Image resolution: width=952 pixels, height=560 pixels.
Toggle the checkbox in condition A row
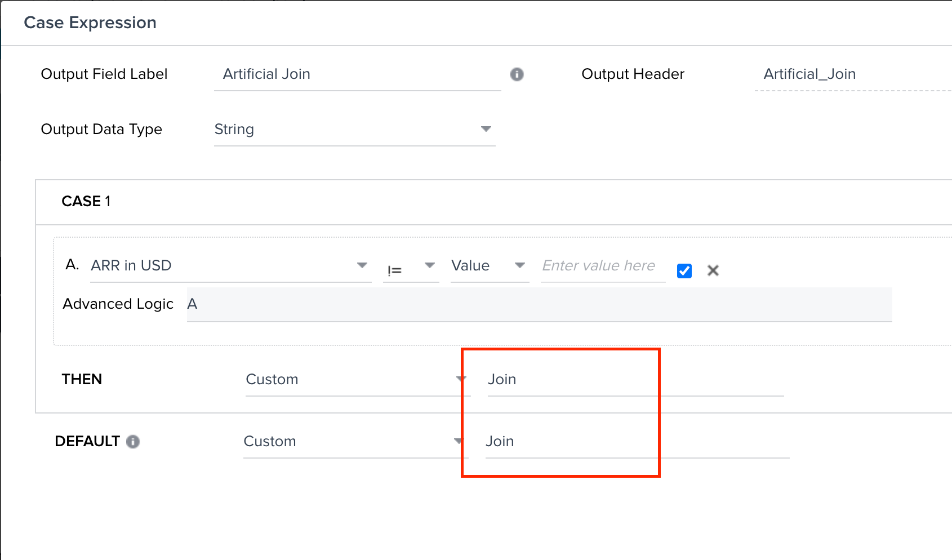[x=684, y=271]
